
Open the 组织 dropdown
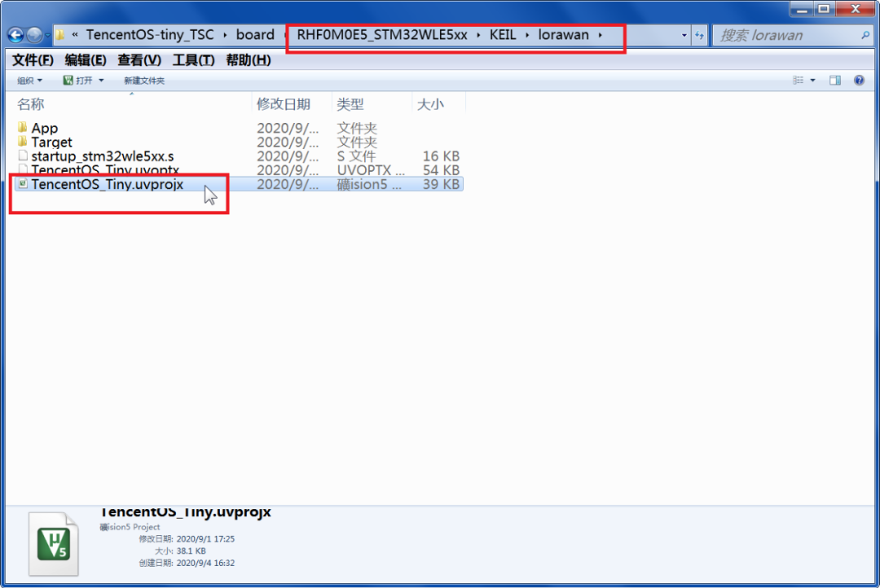[x=30, y=81]
